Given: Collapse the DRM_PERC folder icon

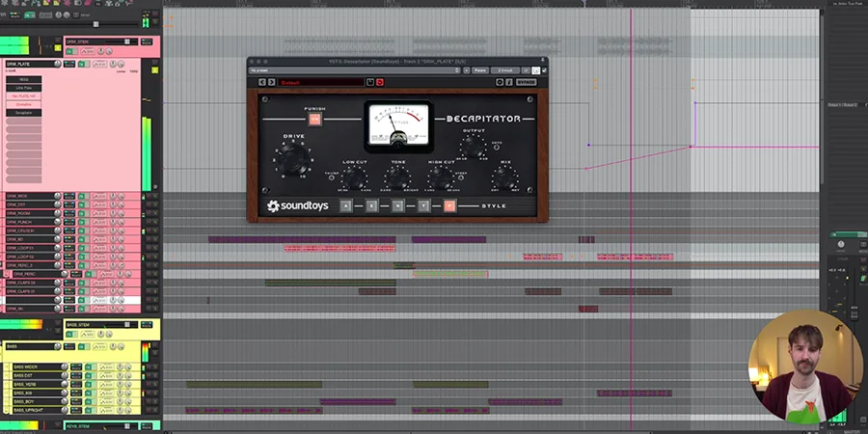Looking at the screenshot, I should pos(6,274).
